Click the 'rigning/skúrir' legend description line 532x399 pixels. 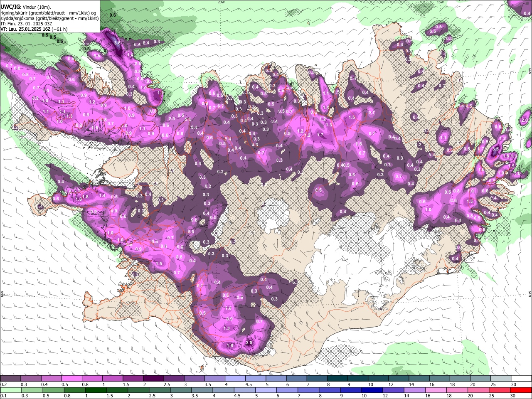point(49,12)
